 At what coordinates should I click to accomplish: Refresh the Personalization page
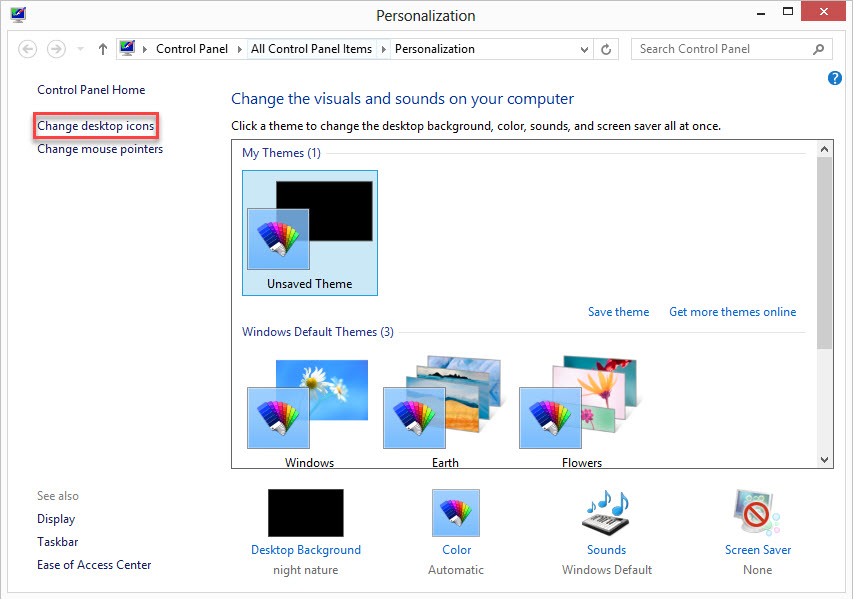606,50
